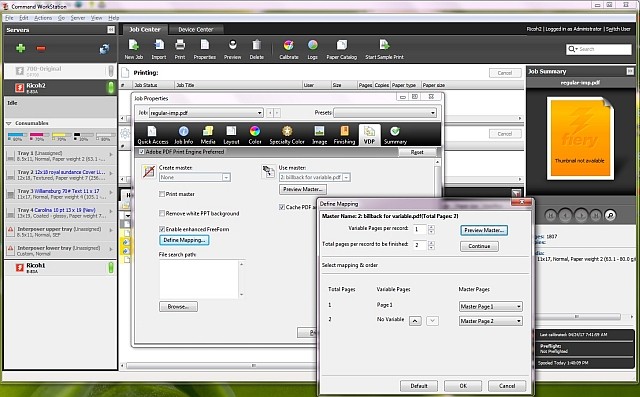Image resolution: width=640 pixels, height=397 pixels.
Task: Click the magnifier icon under thumbnail
Action: point(610,215)
